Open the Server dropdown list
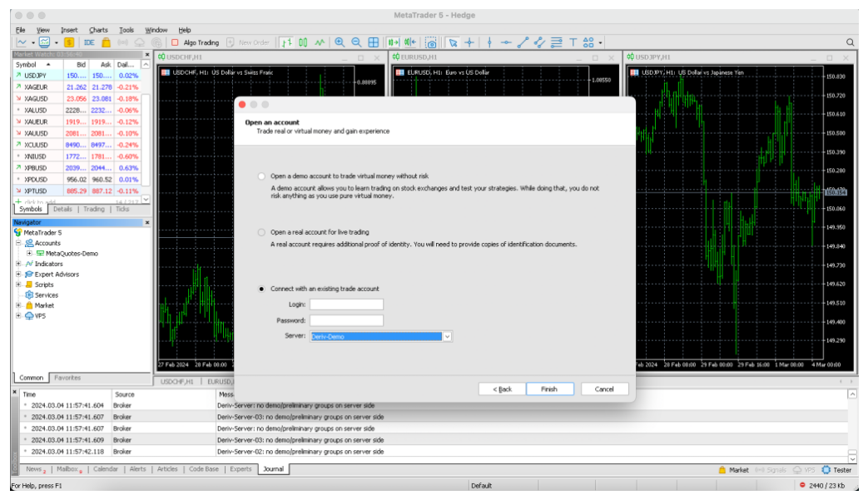Screen dimensions: 868x500 (447, 336)
